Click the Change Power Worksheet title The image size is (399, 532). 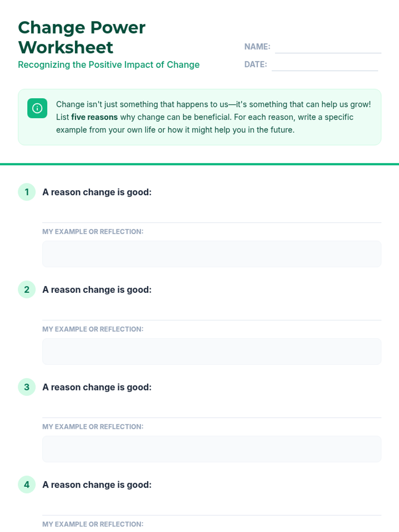tap(82, 37)
